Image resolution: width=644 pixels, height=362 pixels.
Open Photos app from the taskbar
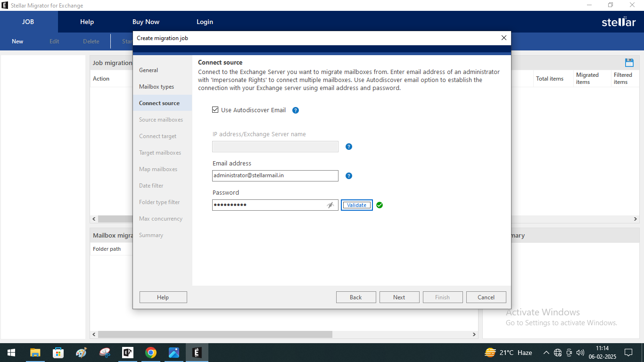tap(174, 353)
